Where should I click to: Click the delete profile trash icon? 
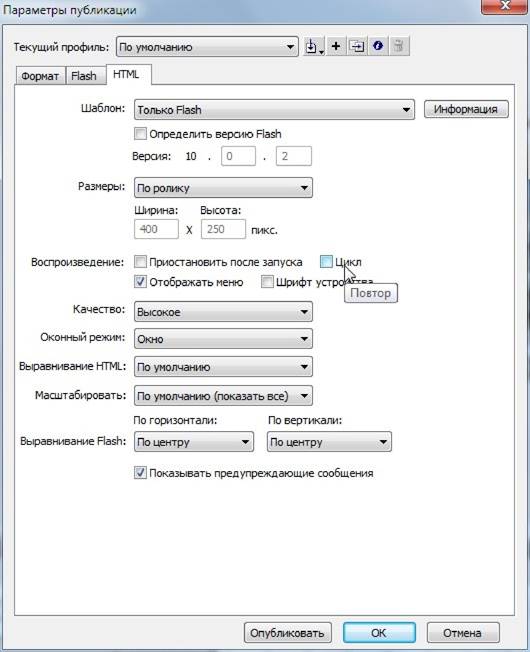point(399,46)
